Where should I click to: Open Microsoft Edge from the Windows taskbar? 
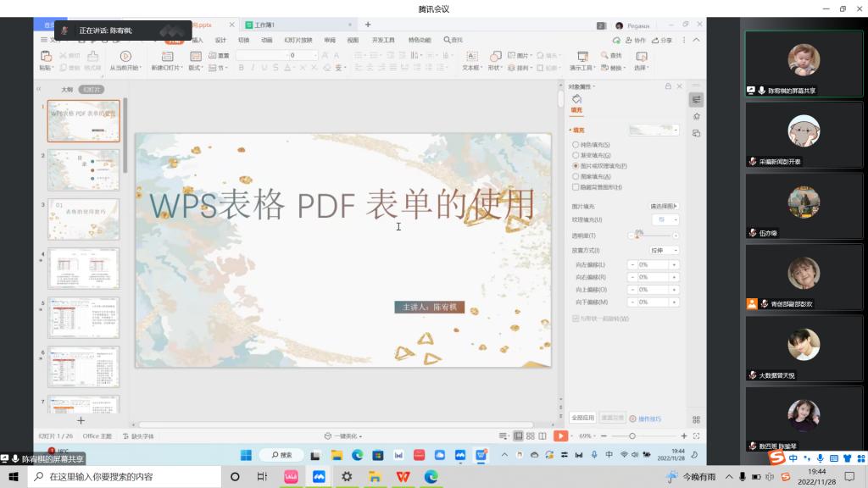pos(431,476)
